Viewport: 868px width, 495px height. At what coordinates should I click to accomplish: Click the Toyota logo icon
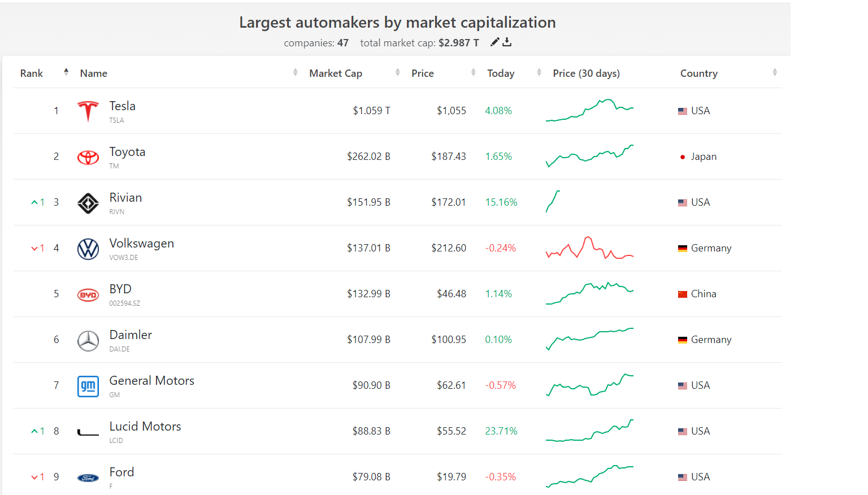pos(88,157)
